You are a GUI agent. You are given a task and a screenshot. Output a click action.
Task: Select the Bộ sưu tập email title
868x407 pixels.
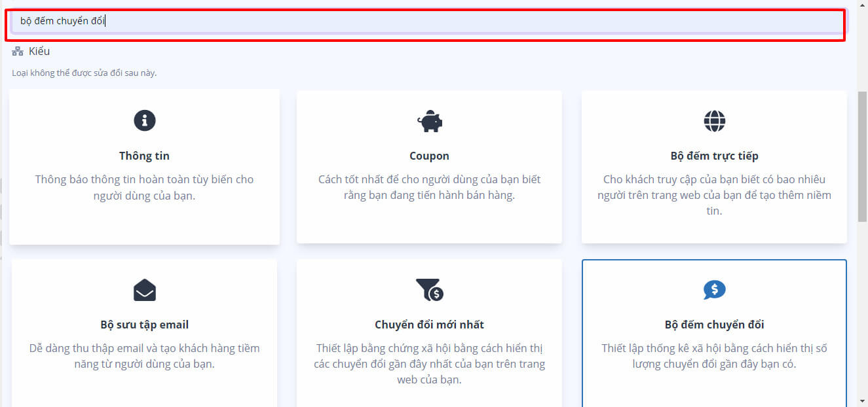pyautogui.click(x=144, y=325)
